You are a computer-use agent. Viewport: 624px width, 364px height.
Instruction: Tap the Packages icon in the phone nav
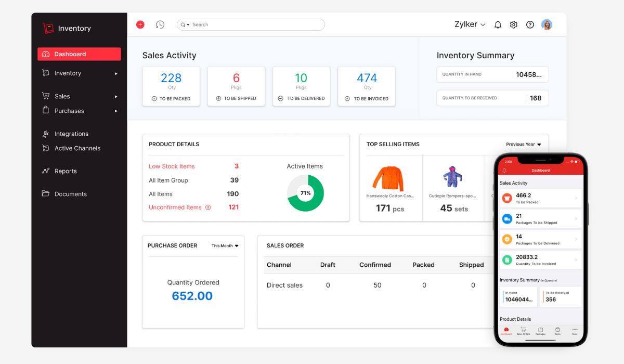click(x=540, y=330)
